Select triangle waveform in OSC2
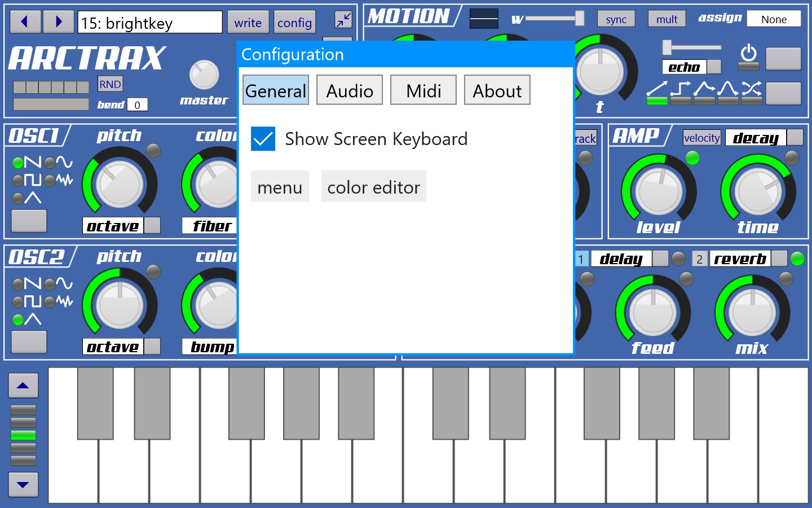The width and height of the screenshot is (812, 508). [27, 319]
